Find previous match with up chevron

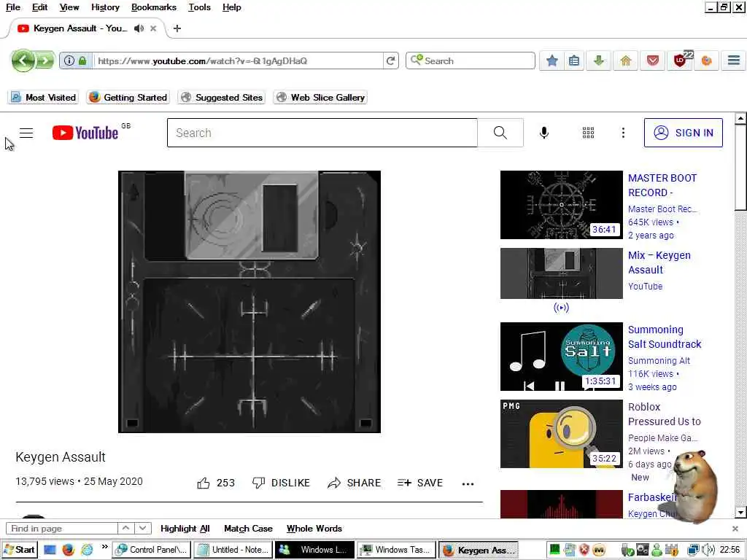125,528
